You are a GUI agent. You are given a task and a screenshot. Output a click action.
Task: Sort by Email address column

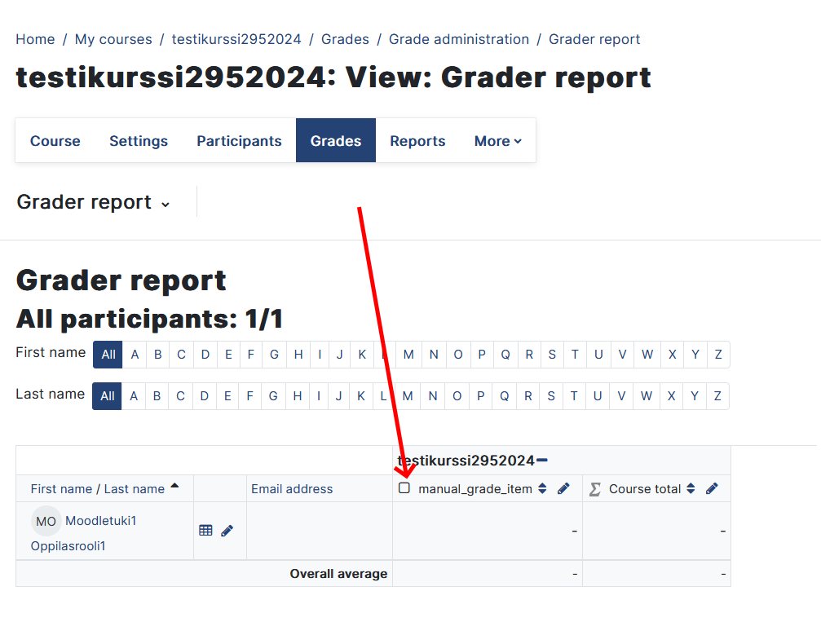click(292, 489)
